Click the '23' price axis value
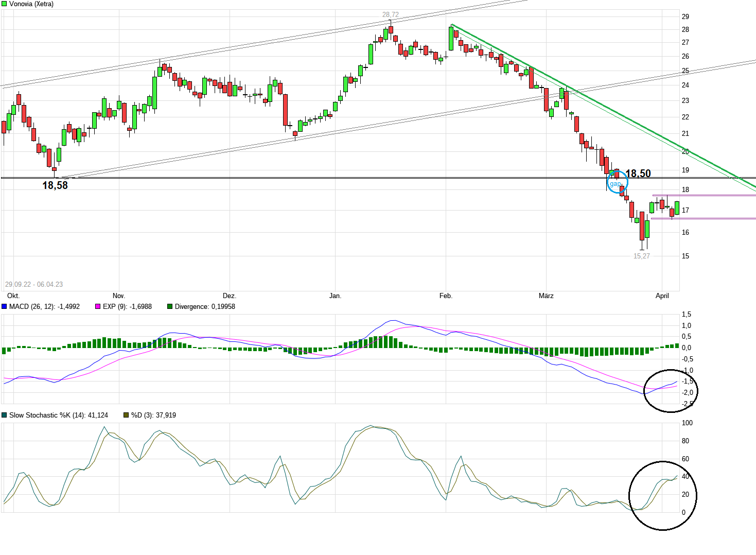This screenshot has width=756, height=555. [685, 101]
